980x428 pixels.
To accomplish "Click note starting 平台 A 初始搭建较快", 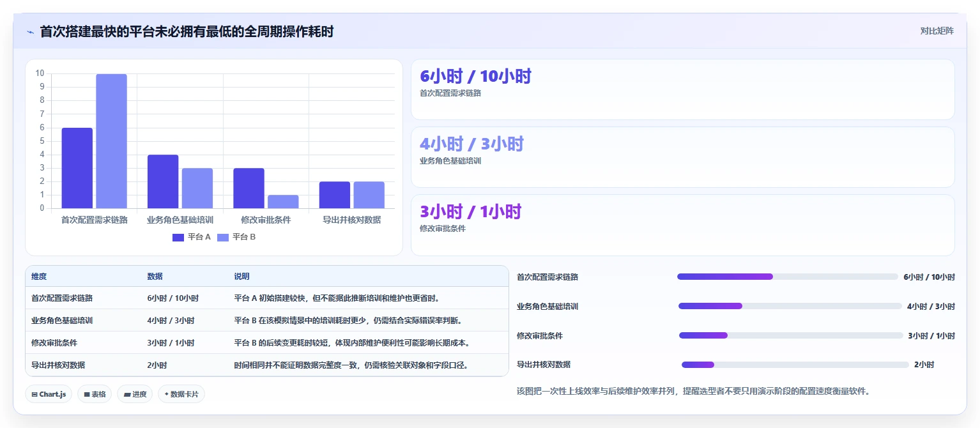I will tap(336, 298).
